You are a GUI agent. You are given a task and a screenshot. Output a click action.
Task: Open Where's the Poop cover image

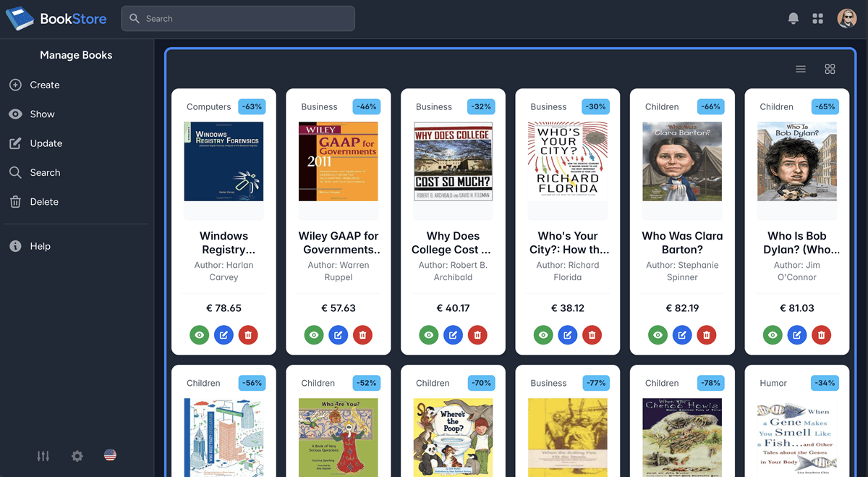pos(454,437)
